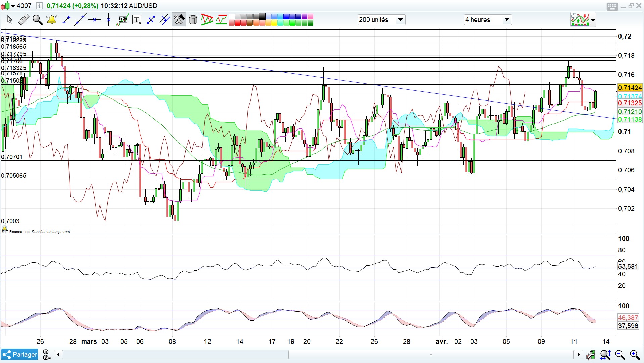Select the arrow cursor tool
Screen dimensions: 644x363
[9, 20]
